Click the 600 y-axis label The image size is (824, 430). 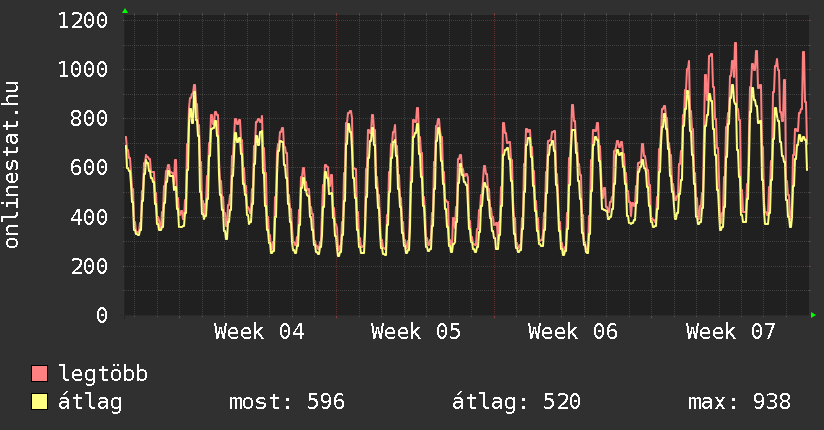point(89,168)
